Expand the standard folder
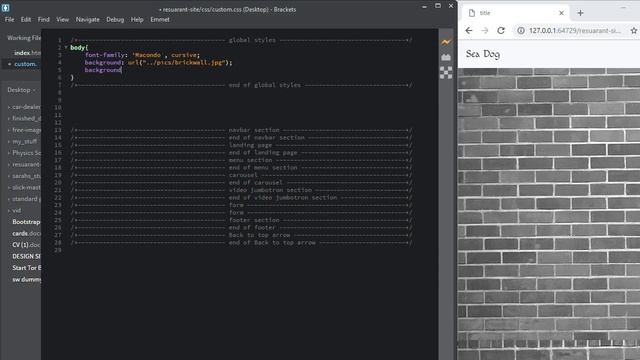This screenshot has width=640, height=360. click(9, 199)
